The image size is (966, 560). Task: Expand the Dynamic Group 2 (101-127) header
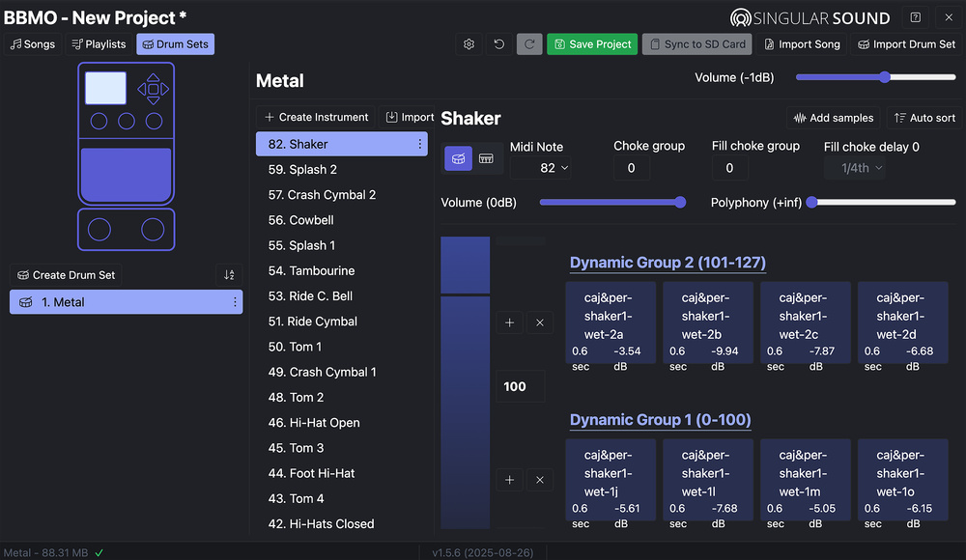[x=668, y=263]
